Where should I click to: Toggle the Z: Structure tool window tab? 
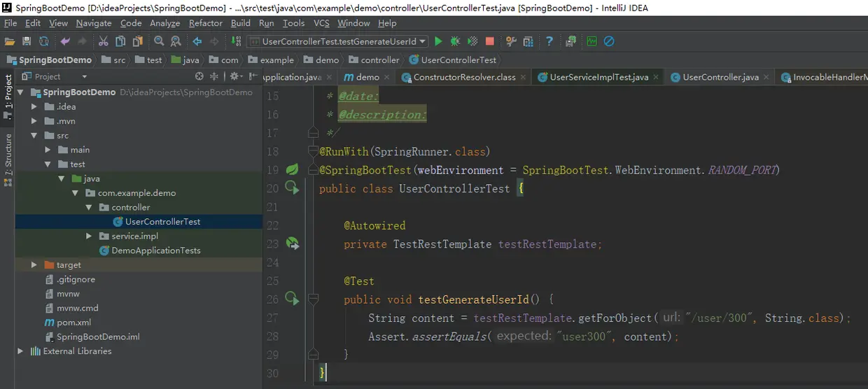(x=8, y=161)
